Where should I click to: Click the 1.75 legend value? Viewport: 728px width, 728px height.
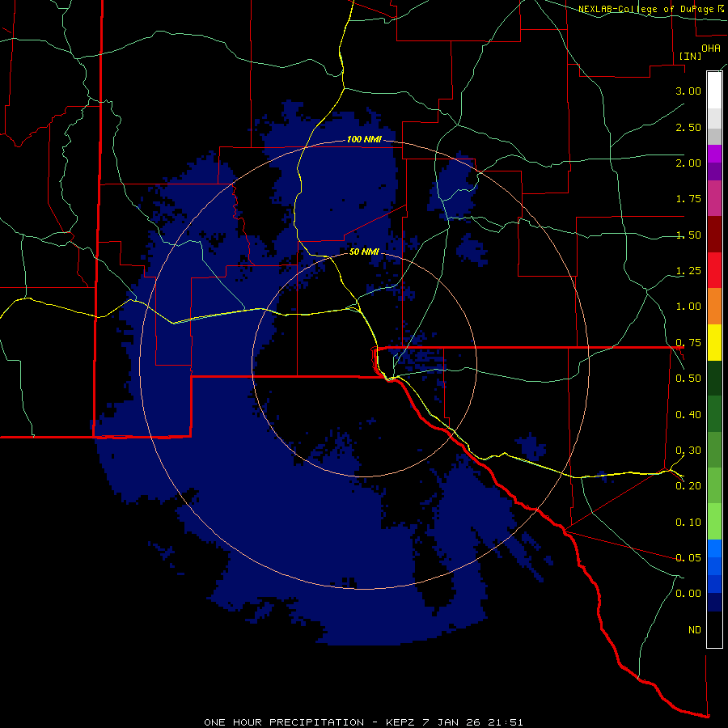[688, 199]
